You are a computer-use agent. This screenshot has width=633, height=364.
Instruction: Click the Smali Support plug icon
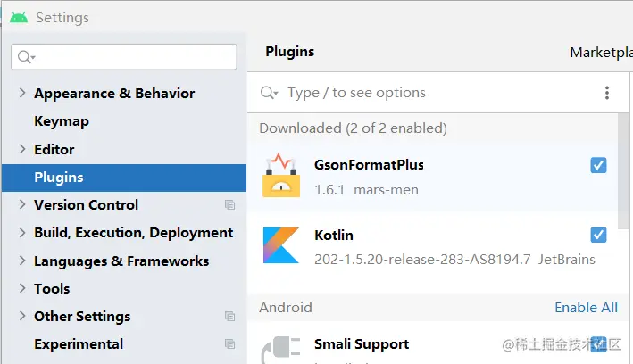(281, 349)
